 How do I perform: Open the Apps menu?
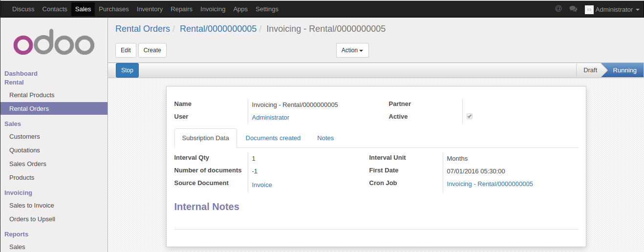pos(240,9)
